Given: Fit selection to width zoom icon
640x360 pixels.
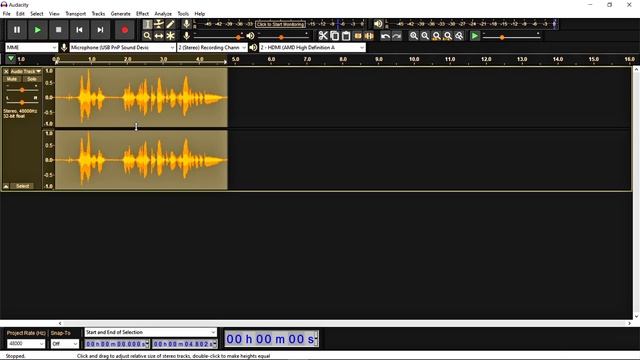Looking at the screenshot, I should 436,36.
